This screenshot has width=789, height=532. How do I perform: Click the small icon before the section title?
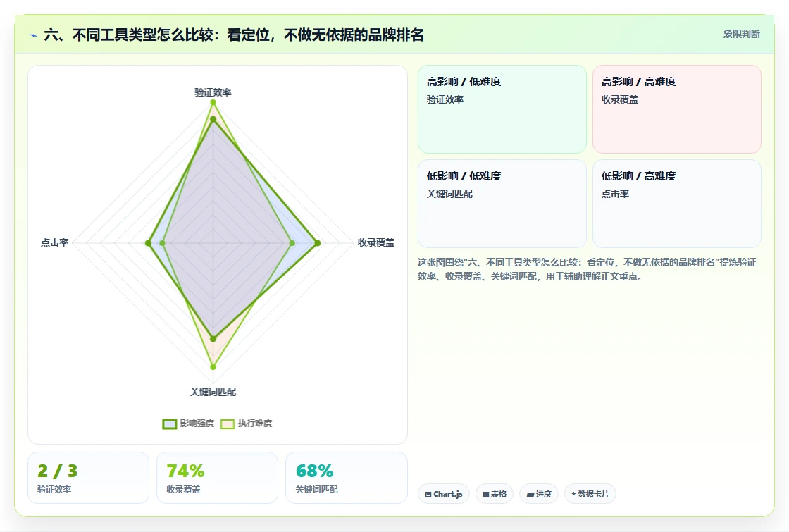tap(34, 35)
